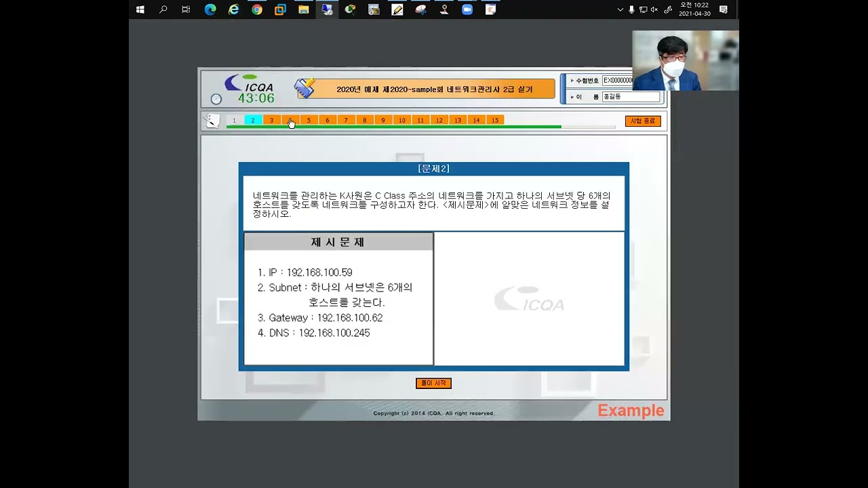Launch Microsoft Edge from the taskbar
This screenshot has width=868, height=488.
pos(210,9)
